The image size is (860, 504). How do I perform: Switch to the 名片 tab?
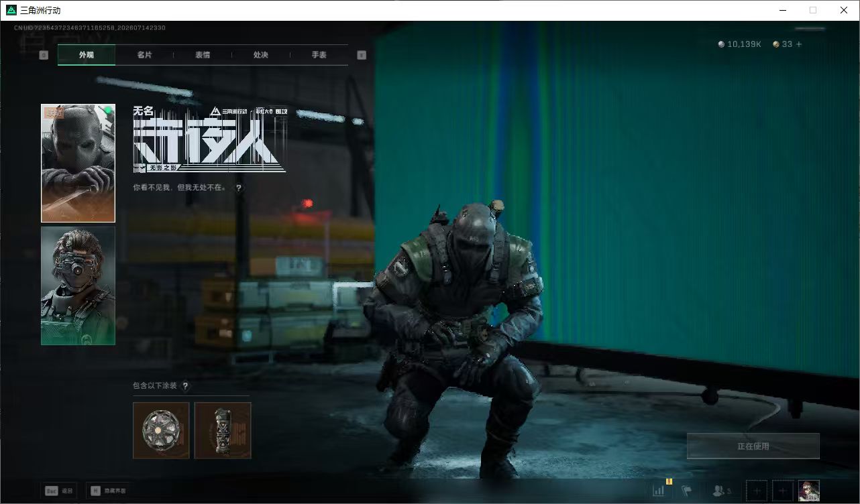coord(144,55)
